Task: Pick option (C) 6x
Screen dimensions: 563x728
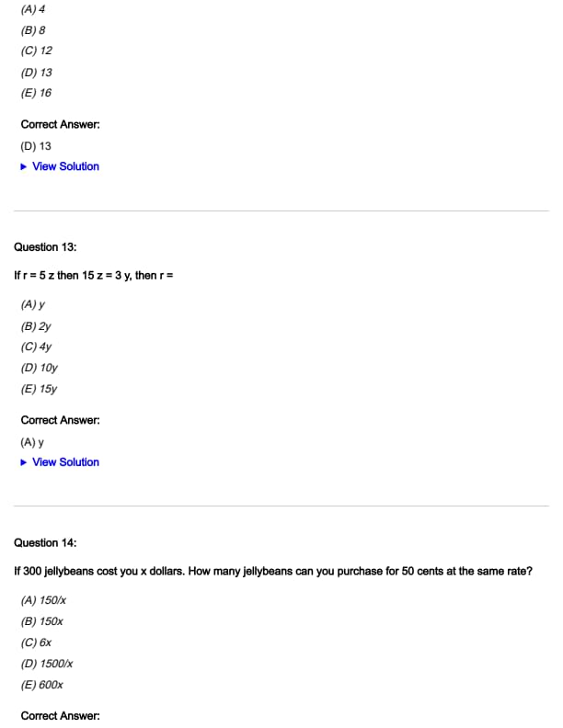Action: coord(36,643)
